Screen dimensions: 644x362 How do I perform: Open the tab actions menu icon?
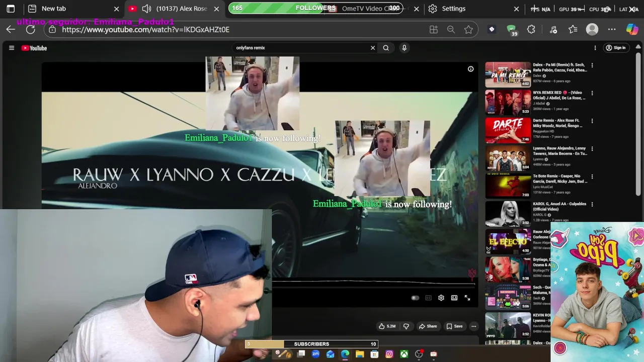(11, 9)
